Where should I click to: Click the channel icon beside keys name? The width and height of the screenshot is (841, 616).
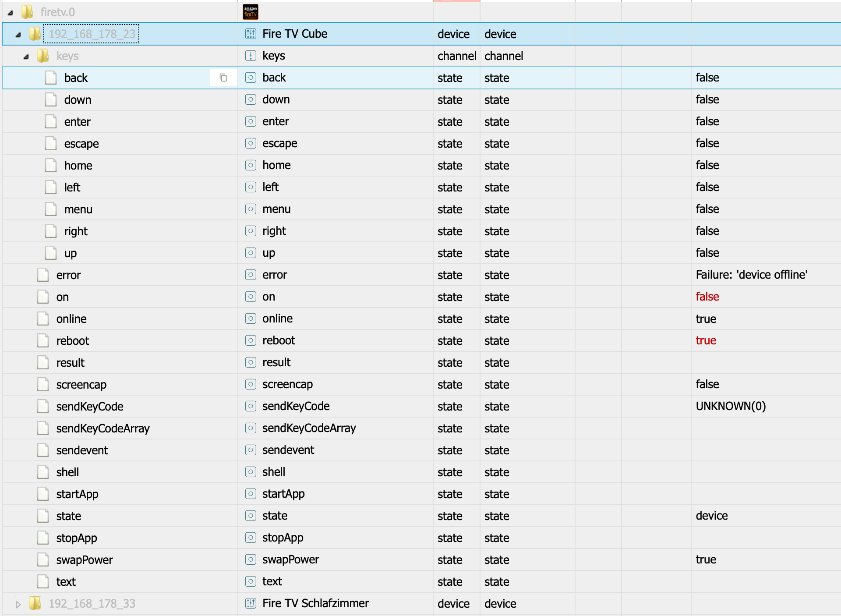pos(251,56)
